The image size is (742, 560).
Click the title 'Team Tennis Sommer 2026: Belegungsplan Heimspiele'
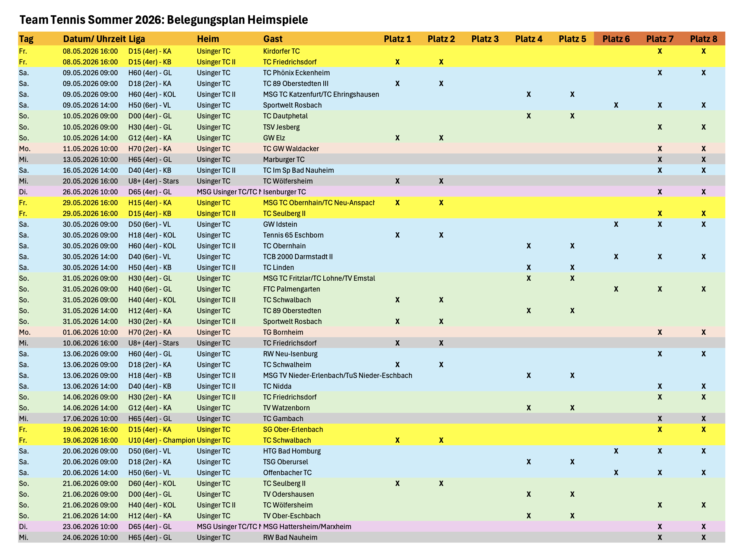click(x=164, y=20)
